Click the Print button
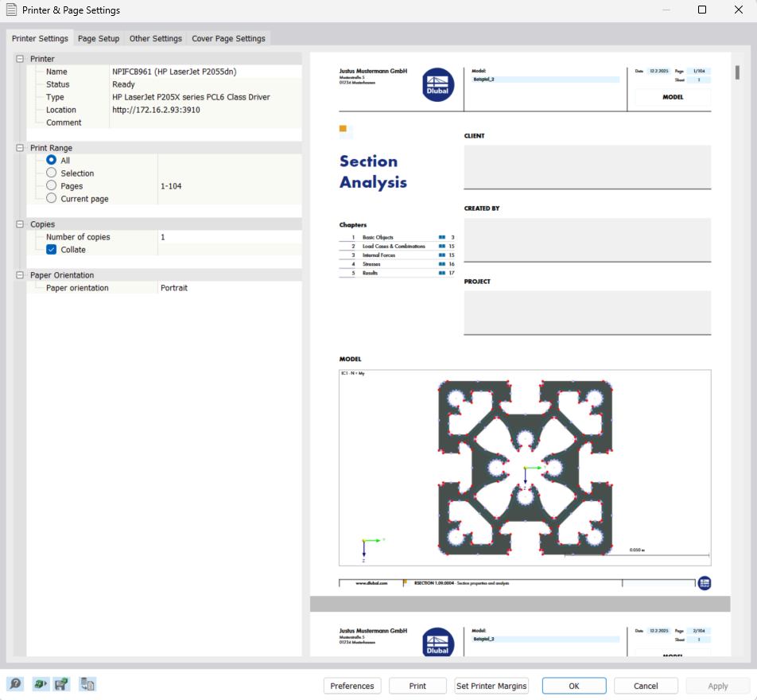This screenshot has width=757, height=700. [x=417, y=686]
